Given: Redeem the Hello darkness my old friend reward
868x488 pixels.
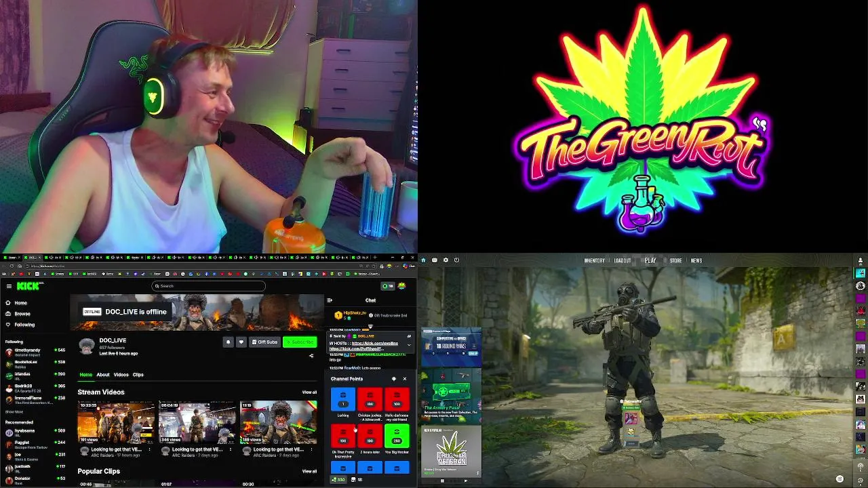Looking at the screenshot, I should coord(397,399).
